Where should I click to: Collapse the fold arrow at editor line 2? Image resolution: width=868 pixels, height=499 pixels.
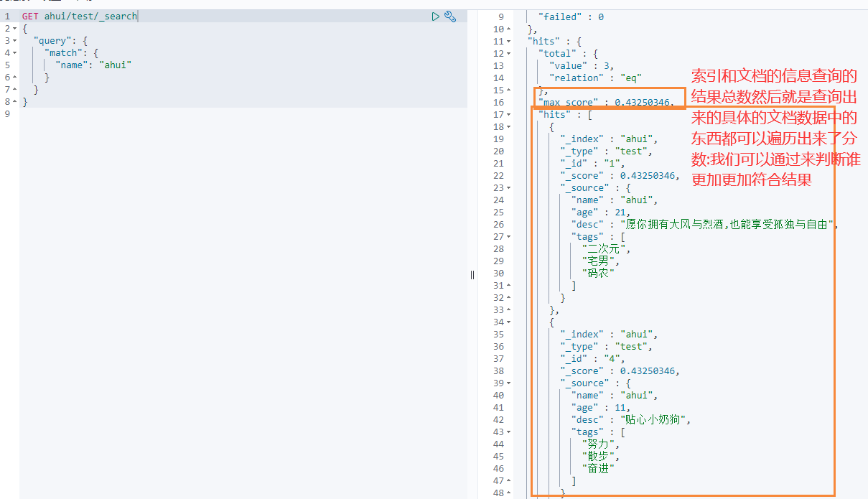point(15,28)
